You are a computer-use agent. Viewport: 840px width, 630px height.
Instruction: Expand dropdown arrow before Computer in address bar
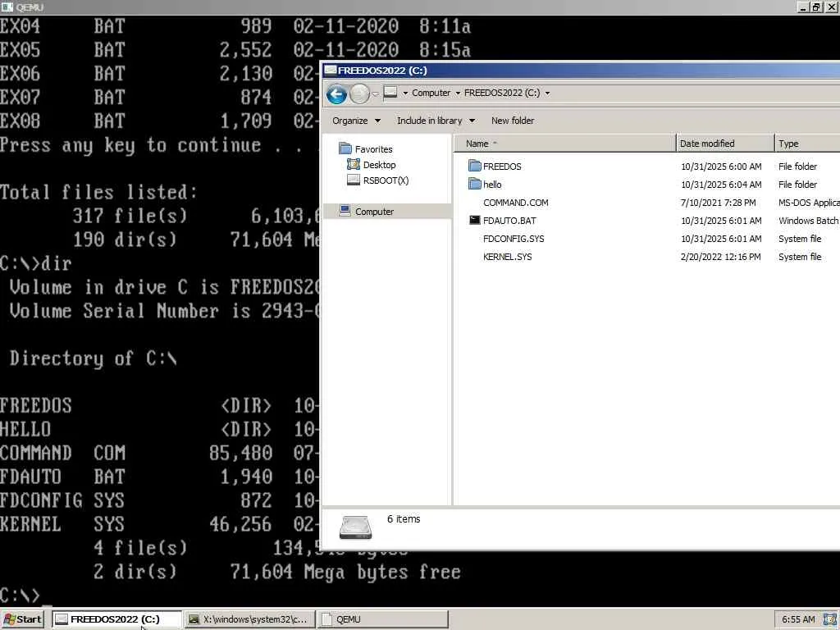405,94
